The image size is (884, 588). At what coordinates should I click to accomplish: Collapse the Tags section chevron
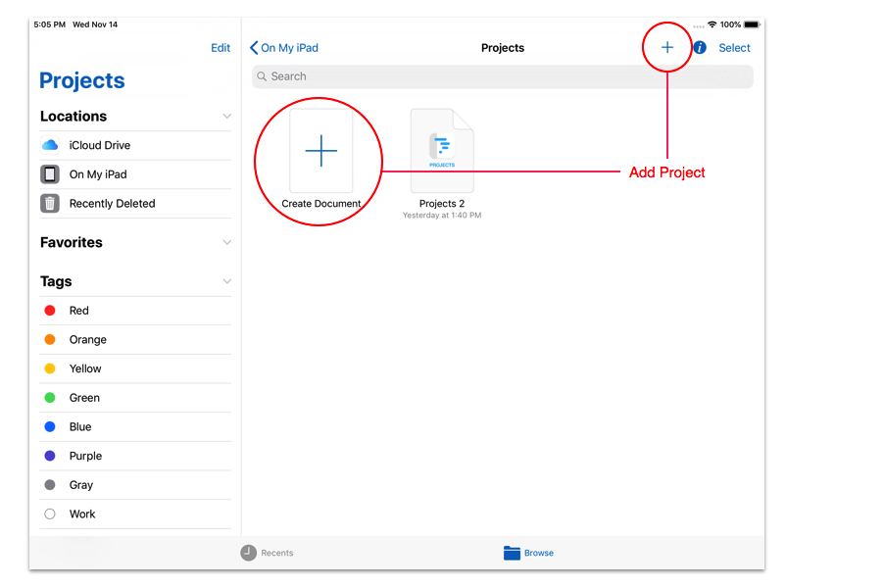click(226, 281)
